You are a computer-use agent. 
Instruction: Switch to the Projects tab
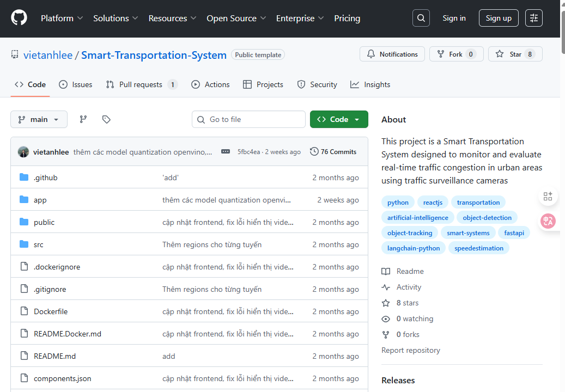click(263, 84)
